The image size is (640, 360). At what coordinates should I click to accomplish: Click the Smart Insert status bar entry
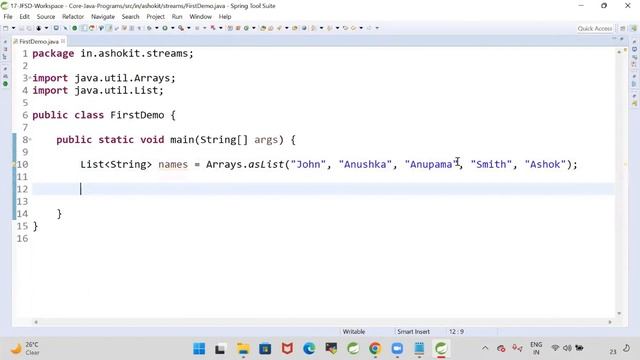413,332
